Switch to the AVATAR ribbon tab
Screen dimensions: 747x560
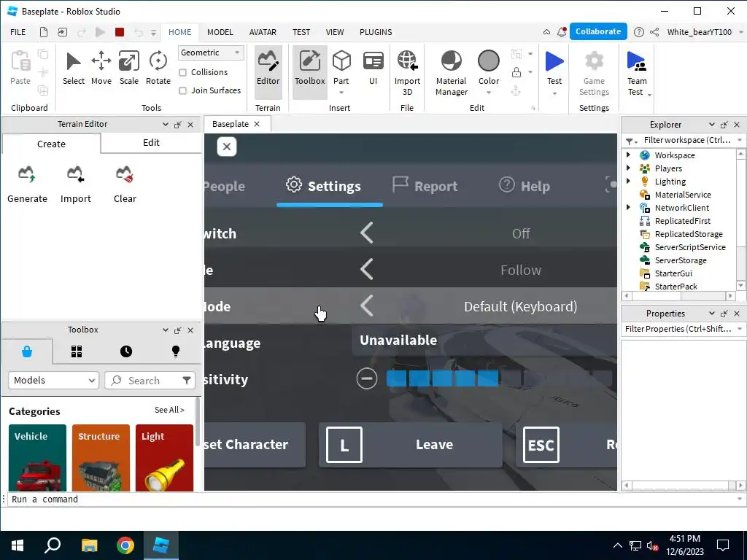[263, 32]
